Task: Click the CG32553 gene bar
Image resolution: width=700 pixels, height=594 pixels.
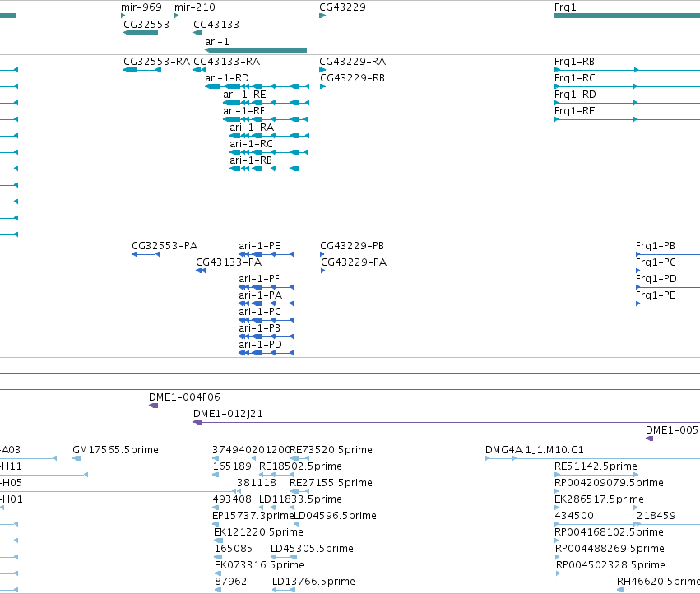Action: tap(141, 33)
